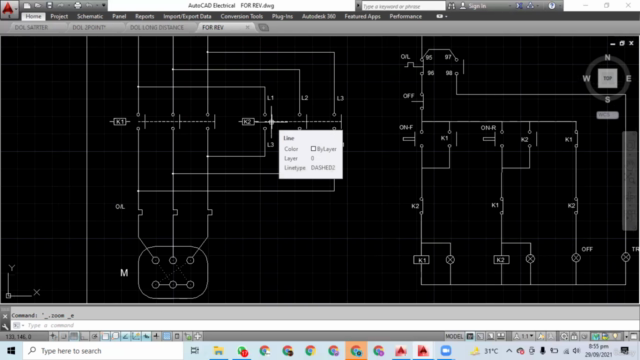Open the Autodesk 360 tab
640x360 pixels.
[x=319, y=16]
